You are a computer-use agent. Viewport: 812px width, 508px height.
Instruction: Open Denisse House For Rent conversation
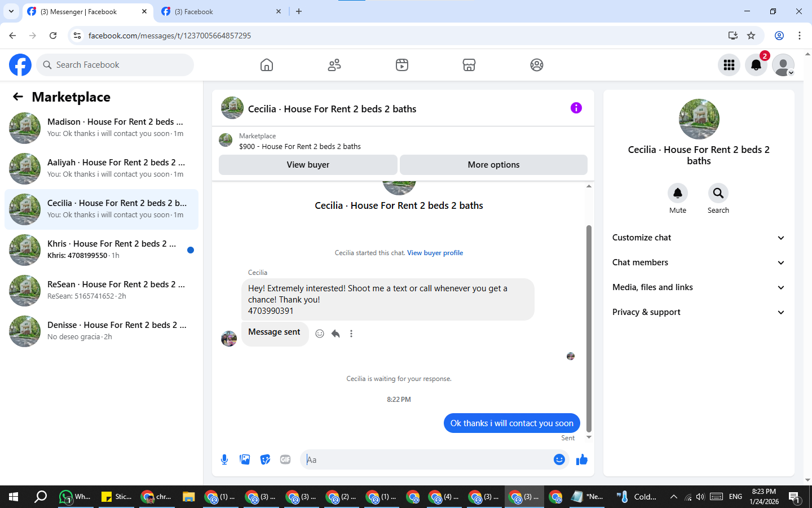(101, 331)
